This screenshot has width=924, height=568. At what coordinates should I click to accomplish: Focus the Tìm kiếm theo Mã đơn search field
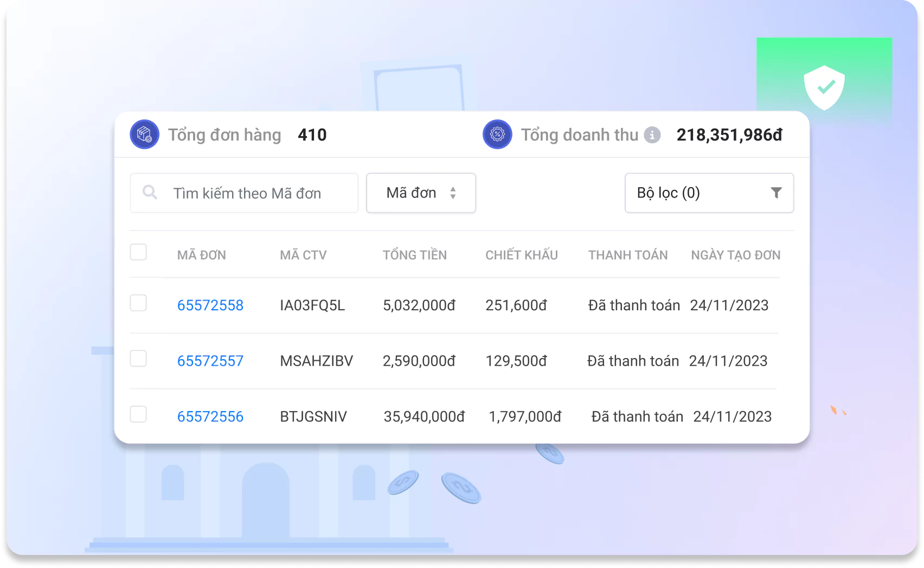pyautogui.click(x=244, y=193)
